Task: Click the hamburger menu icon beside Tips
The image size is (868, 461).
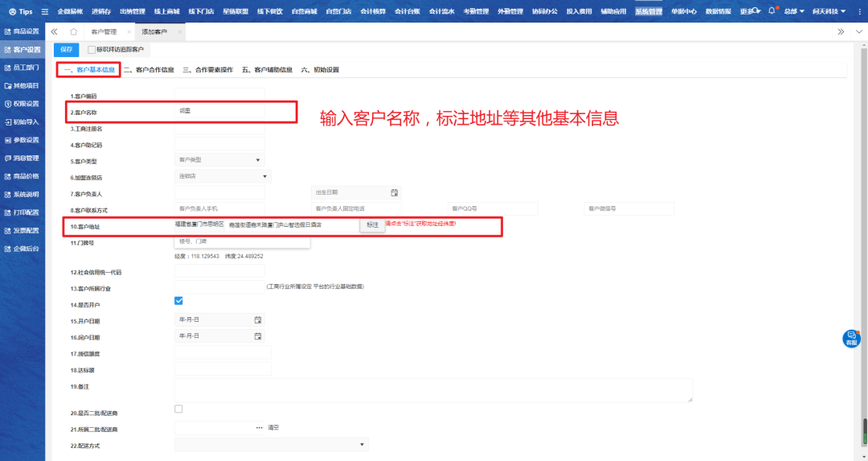Action: click(x=45, y=12)
